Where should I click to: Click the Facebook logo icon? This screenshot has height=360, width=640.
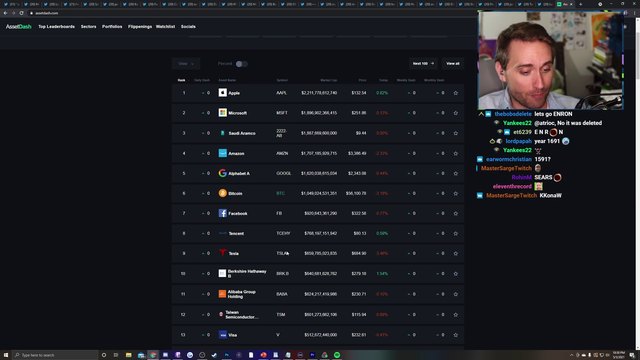click(x=222, y=213)
